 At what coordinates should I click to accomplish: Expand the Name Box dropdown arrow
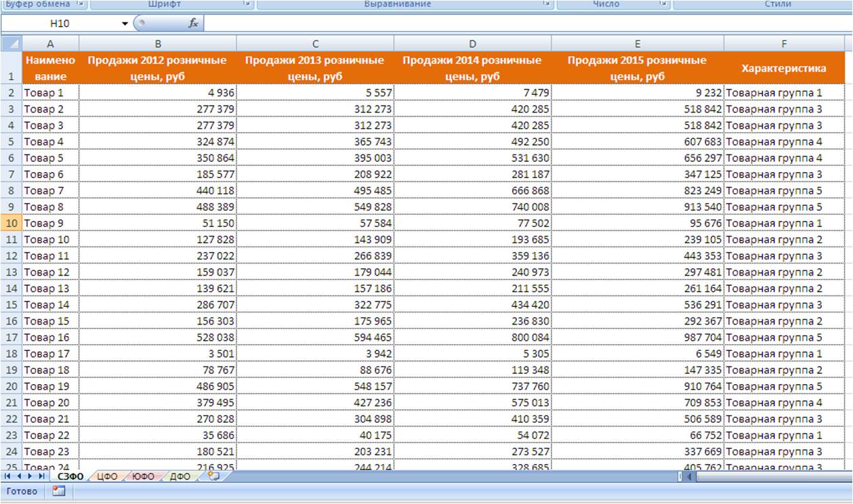[125, 24]
